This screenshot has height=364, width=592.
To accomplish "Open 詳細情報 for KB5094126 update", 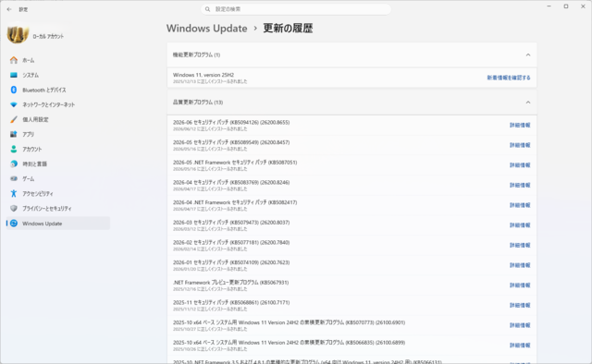I will [x=520, y=126].
